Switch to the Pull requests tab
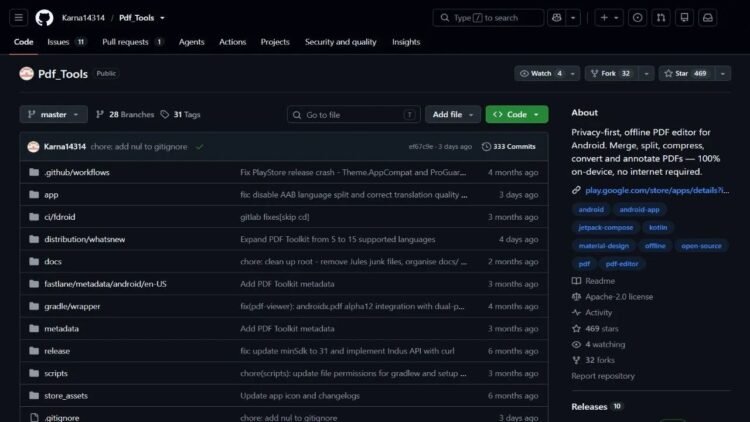The height and width of the screenshot is (422, 750). [x=132, y=42]
